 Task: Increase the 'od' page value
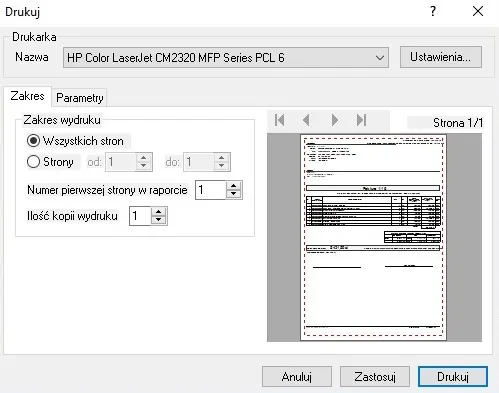point(143,158)
